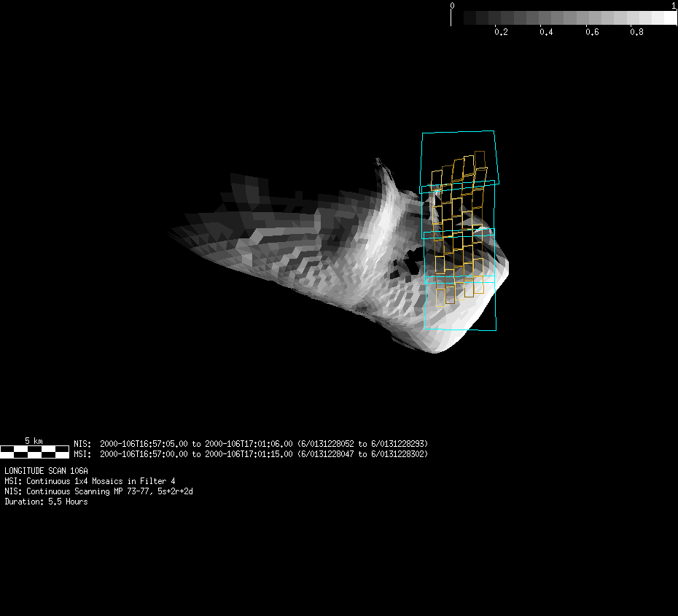Click the topmost cyan MSI footprint frame
This screenshot has width=678, height=616.
(x=459, y=162)
